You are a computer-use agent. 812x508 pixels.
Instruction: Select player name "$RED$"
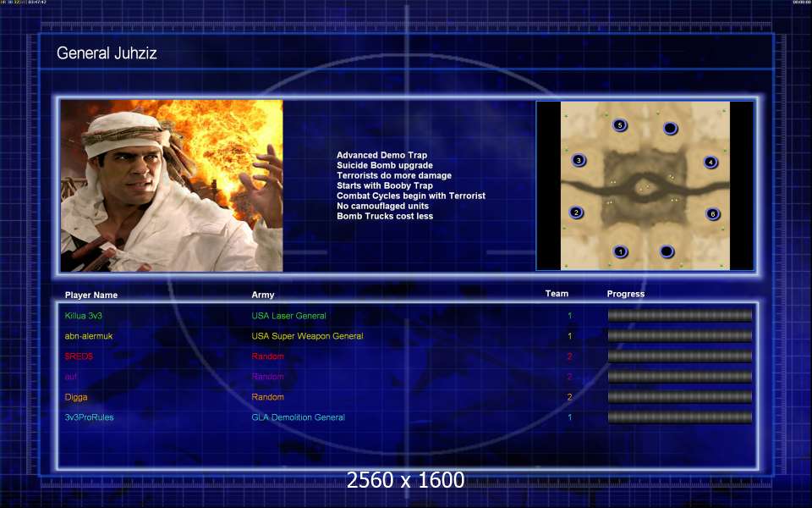pos(79,356)
